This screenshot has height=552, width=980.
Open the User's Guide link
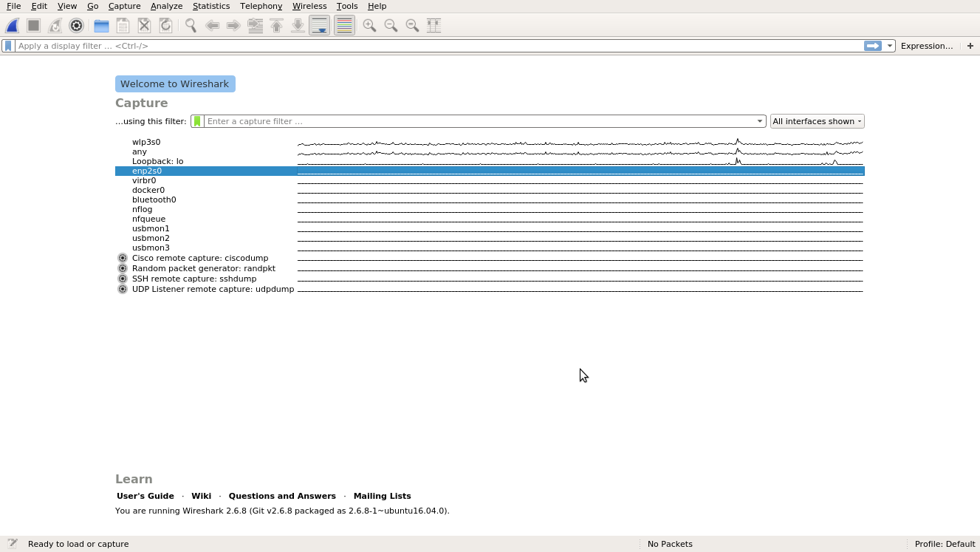(x=145, y=496)
